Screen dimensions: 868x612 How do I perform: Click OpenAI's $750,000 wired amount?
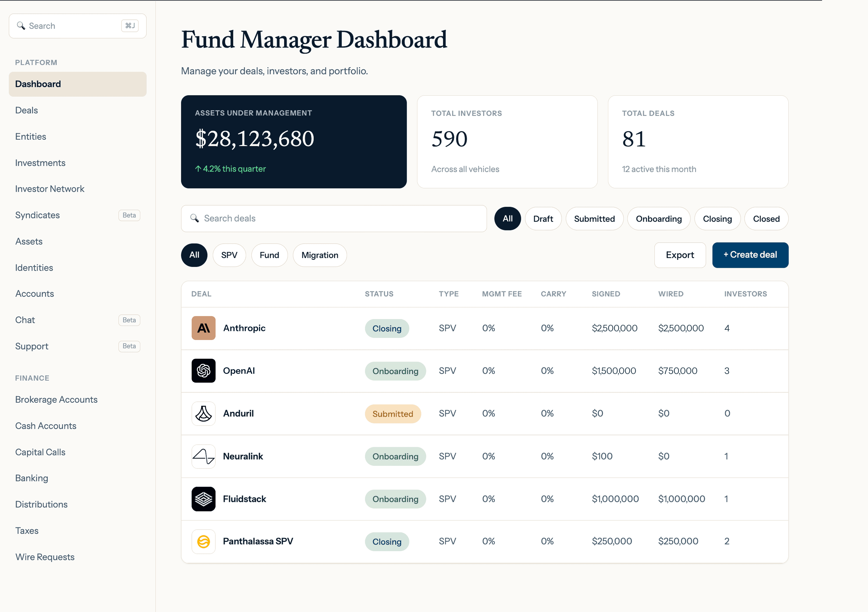click(x=678, y=371)
